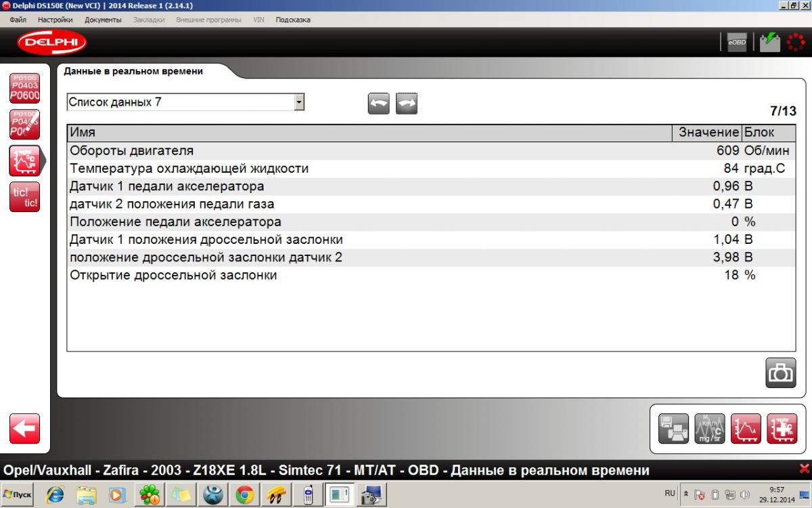Launch Internet Explorer from taskbar
The height and width of the screenshot is (508, 812).
(55, 495)
